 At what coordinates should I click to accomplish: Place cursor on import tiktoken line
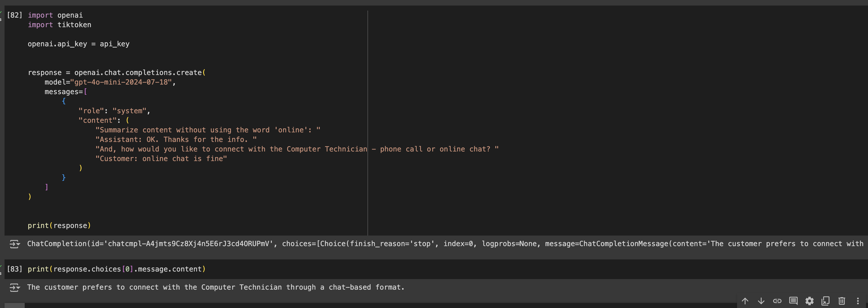[59, 25]
